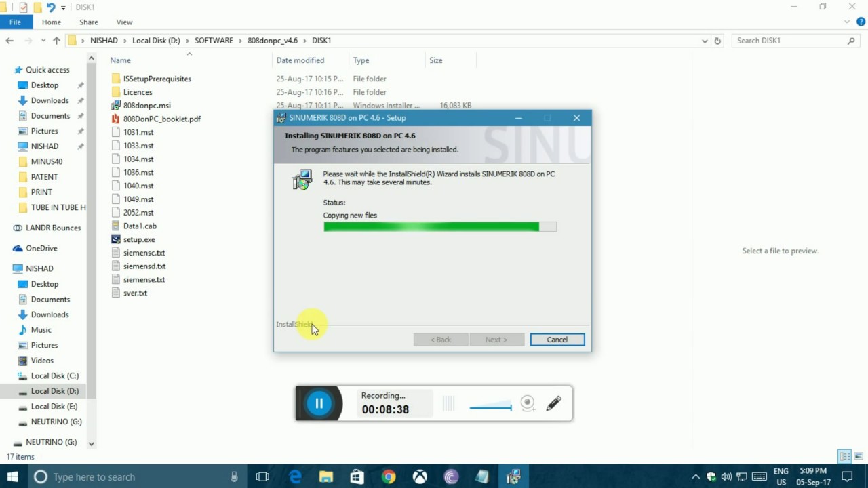Adjust the recorder volume slider
868x488 pixels.
490,407
